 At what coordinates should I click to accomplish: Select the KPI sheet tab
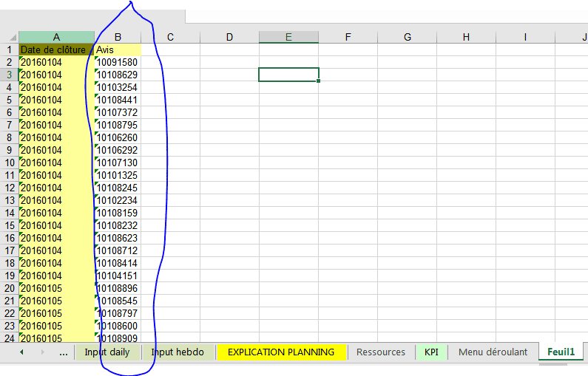coord(431,352)
